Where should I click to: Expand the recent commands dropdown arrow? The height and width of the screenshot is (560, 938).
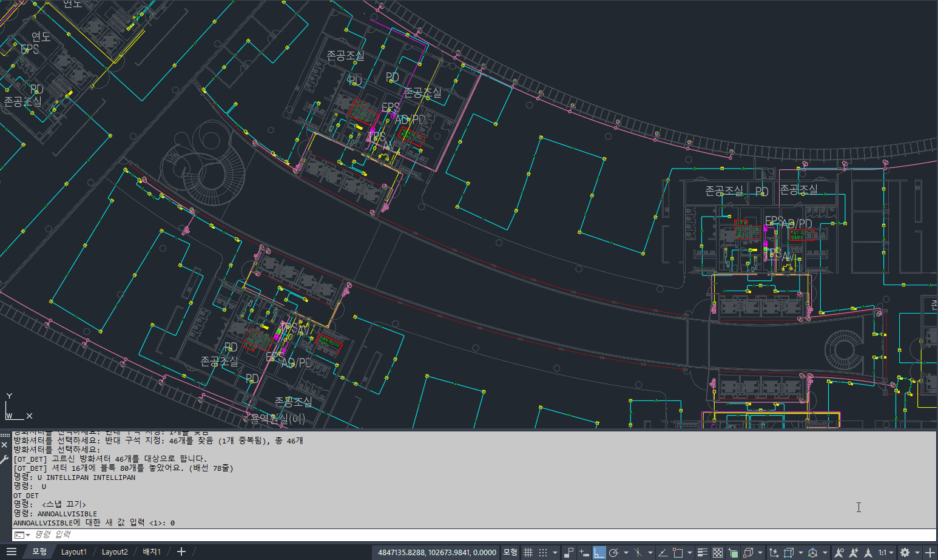pos(28,535)
